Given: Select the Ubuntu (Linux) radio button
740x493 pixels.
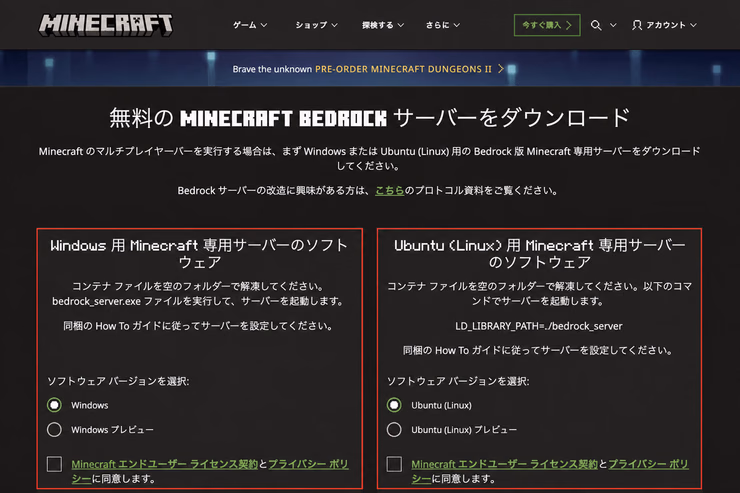Looking at the screenshot, I should click(394, 405).
